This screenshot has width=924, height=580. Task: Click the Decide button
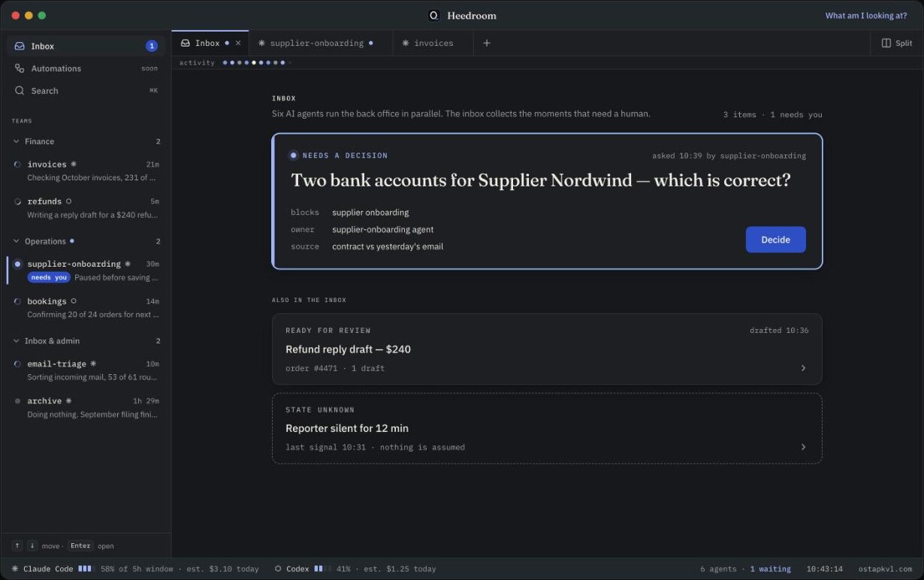pos(775,240)
